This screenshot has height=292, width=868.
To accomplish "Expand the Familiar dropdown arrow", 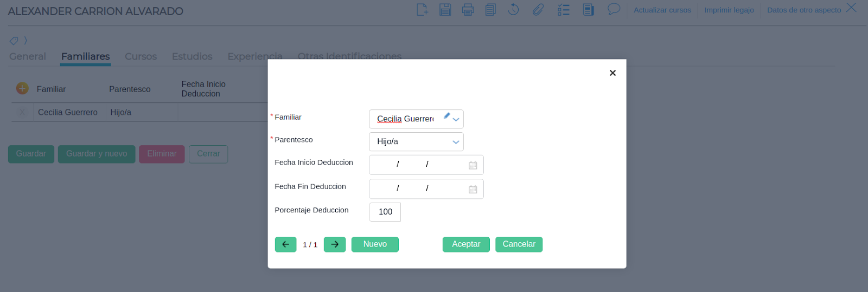I will click(456, 120).
